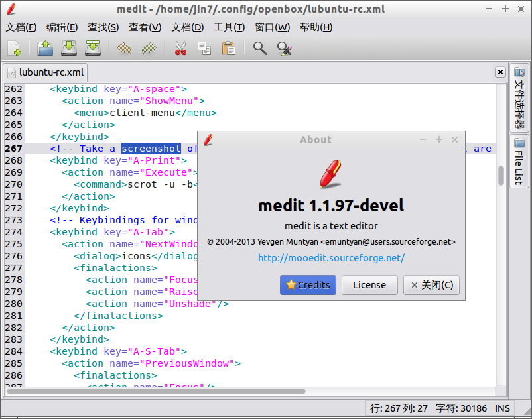Close the lubuntu-rc.xml document tab
This screenshot has width=532, height=419.
point(500,72)
